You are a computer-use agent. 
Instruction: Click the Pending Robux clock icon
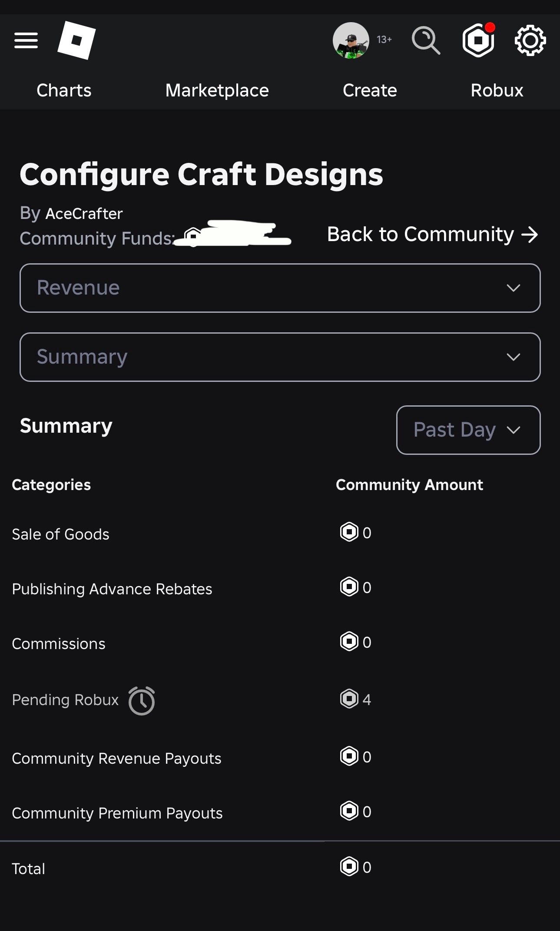[x=142, y=700]
